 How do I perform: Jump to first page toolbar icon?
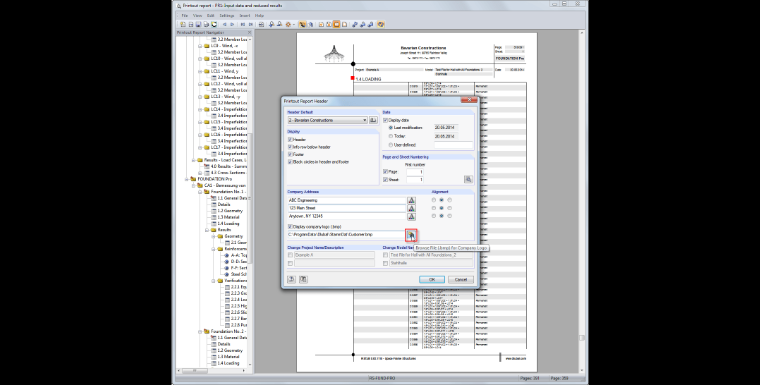(243, 24)
